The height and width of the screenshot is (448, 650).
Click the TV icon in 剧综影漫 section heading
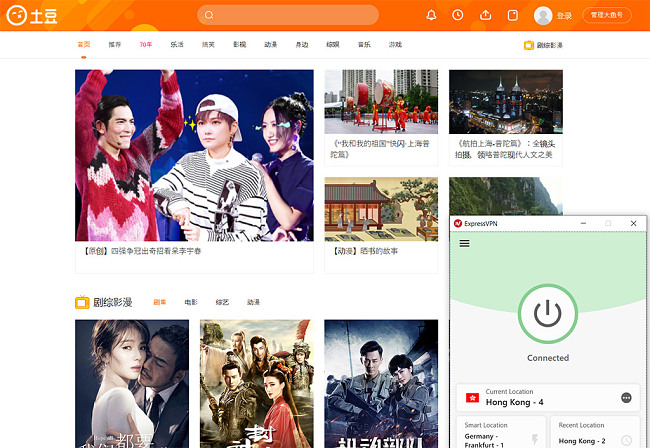point(82,302)
